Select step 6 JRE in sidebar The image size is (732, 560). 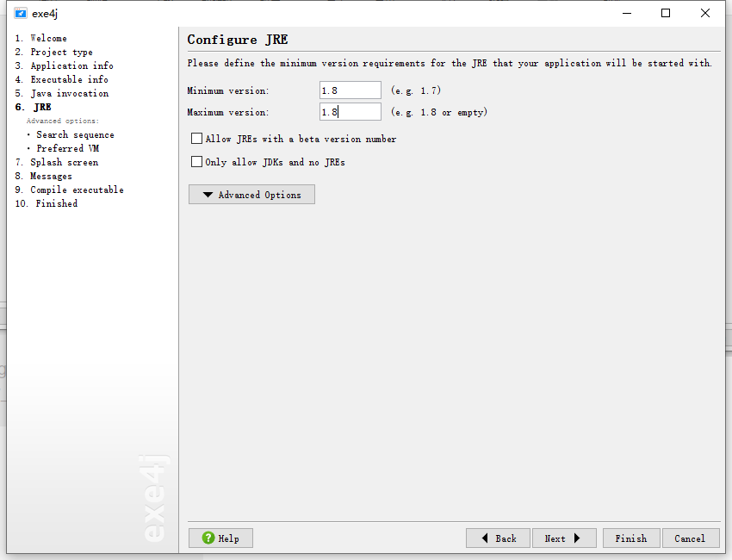(x=33, y=107)
